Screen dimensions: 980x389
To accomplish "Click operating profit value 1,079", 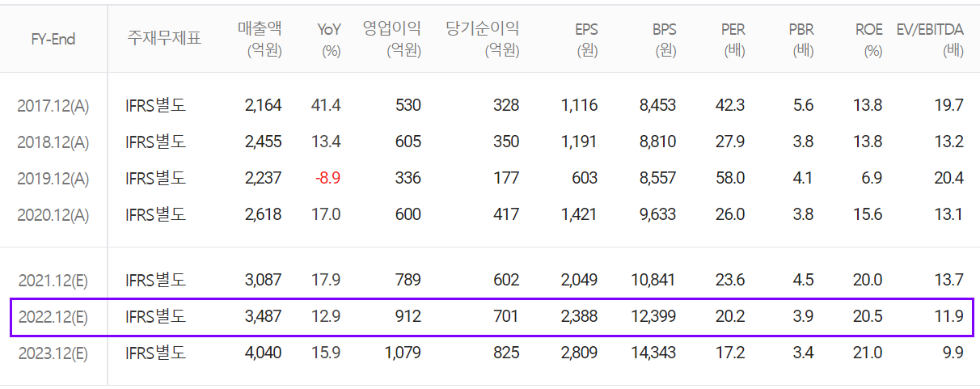I will (x=402, y=353).
